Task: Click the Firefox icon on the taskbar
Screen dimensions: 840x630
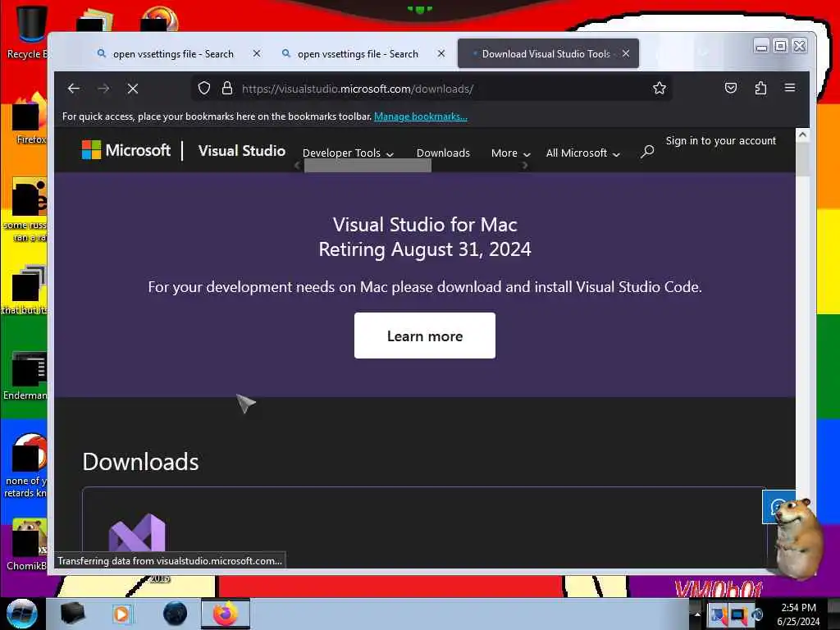Action: [226, 614]
